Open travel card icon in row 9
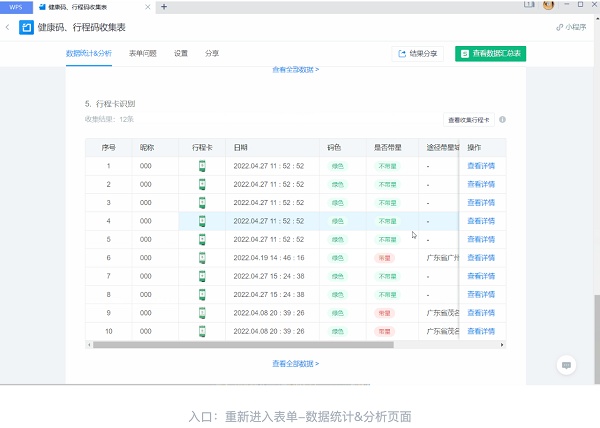 click(202, 313)
